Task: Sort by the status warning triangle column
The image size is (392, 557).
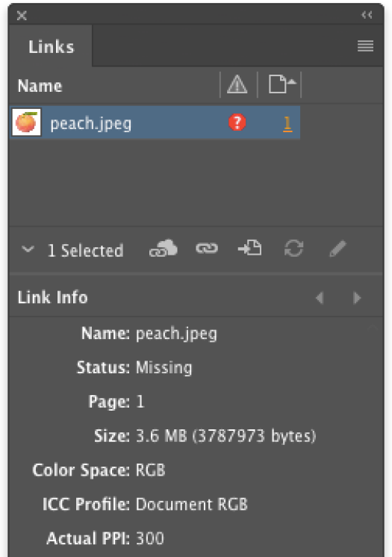Action: click(237, 85)
